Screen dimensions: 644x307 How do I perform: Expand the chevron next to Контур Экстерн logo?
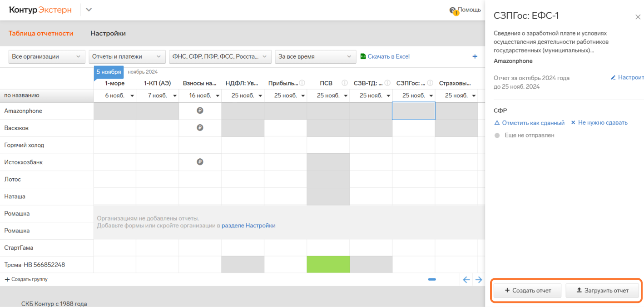pos(89,10)
